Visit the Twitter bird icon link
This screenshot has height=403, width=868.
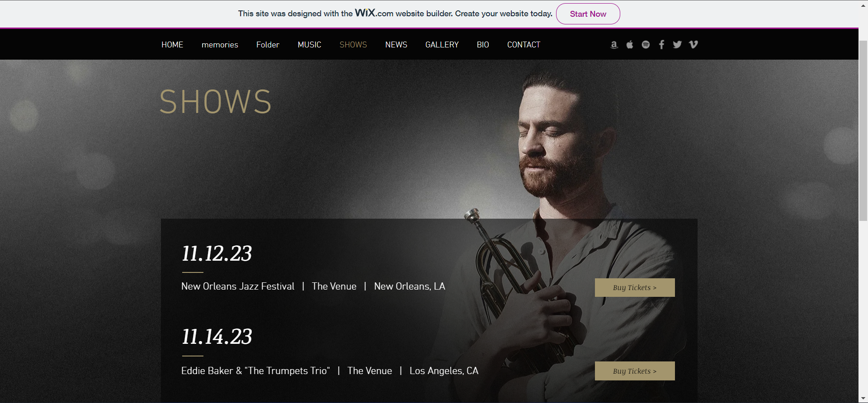[677, 45]
